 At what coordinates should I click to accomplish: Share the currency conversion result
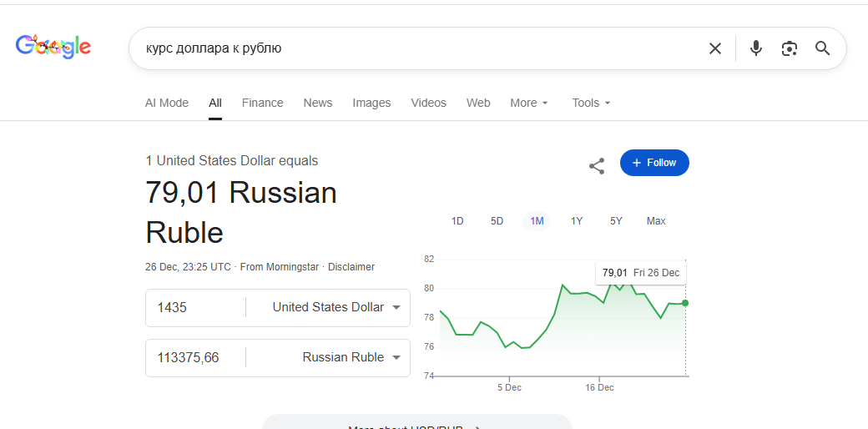[597, 165]
